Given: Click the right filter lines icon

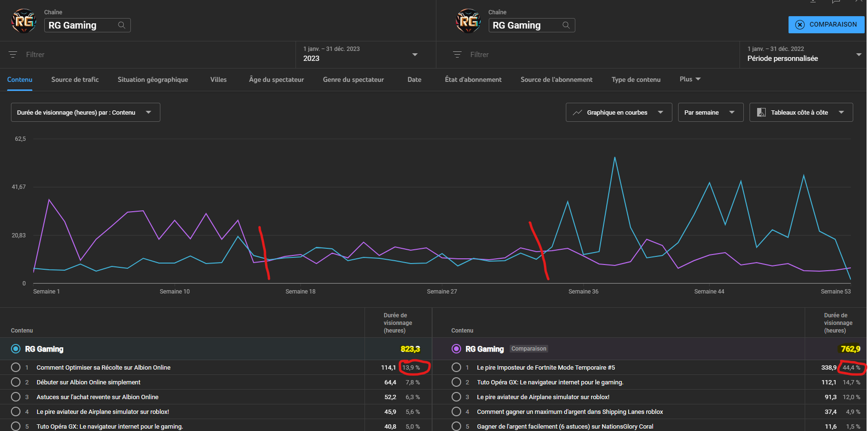Looking at the screenshot, I should click(457, 55).
